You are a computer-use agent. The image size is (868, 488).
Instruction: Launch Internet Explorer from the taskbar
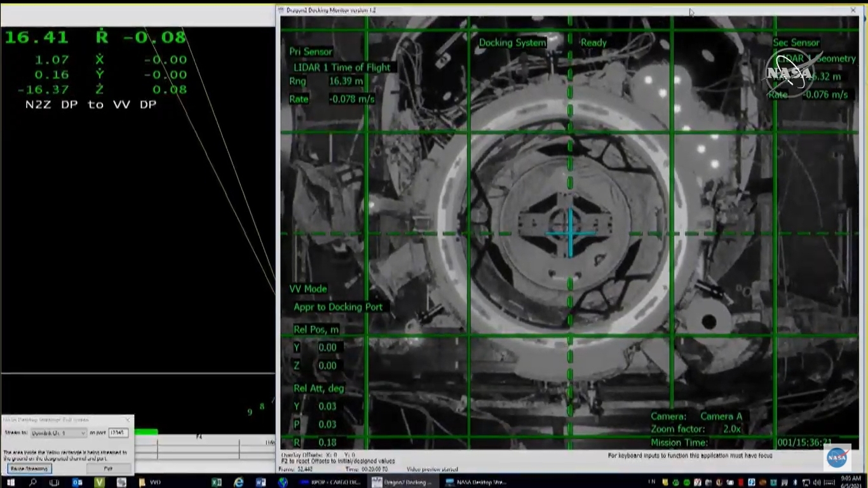pyautogui.click(x=239, y=482)
